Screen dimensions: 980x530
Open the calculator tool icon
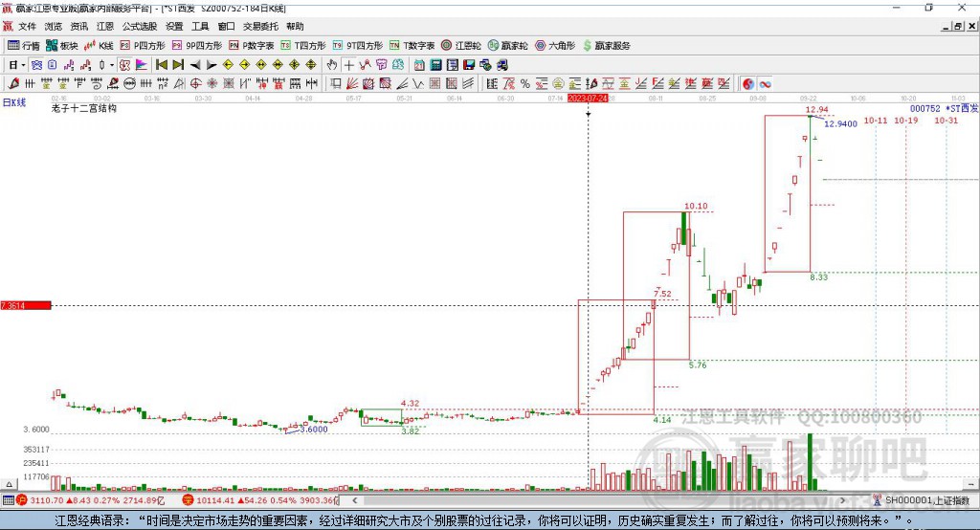[436, 65]
